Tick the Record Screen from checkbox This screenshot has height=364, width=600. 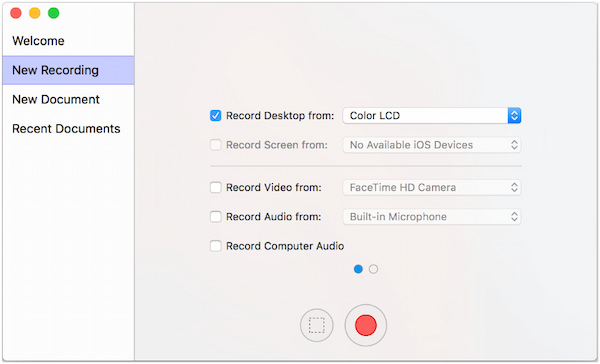(x=215, y=145)
